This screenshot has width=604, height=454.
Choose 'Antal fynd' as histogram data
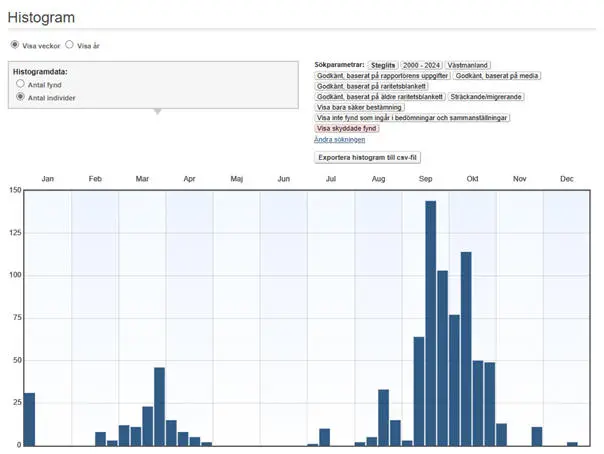tap(20, 85)
